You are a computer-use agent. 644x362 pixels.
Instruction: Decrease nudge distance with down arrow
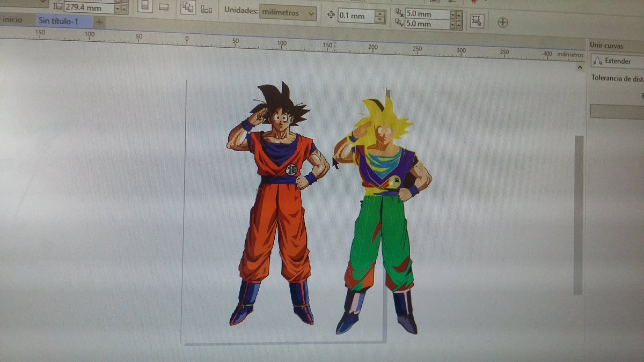coord(380,20)
